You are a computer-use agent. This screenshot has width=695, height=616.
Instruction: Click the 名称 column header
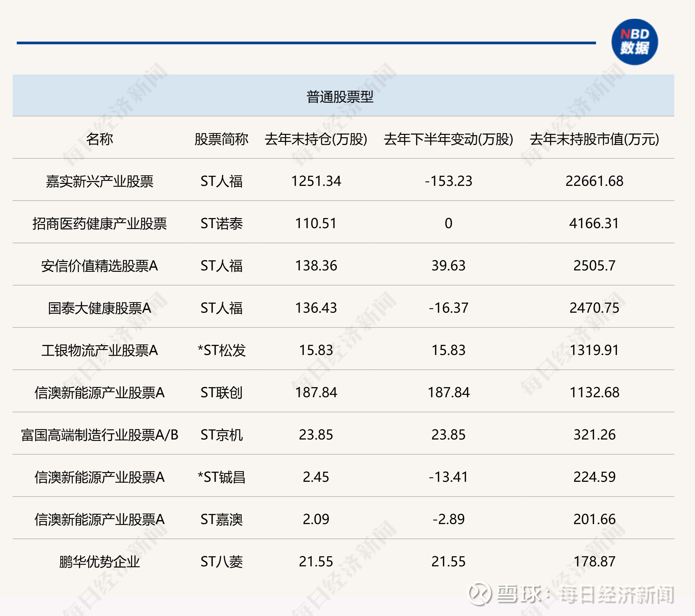99,139
